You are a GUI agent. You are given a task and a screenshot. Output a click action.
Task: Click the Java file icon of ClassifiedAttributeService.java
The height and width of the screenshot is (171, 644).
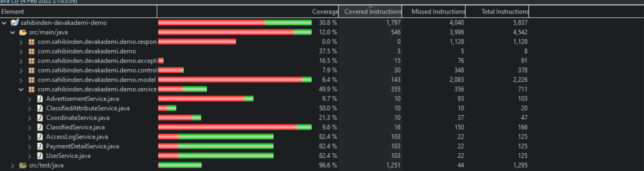pyautogui.click(x=40, y=109)
